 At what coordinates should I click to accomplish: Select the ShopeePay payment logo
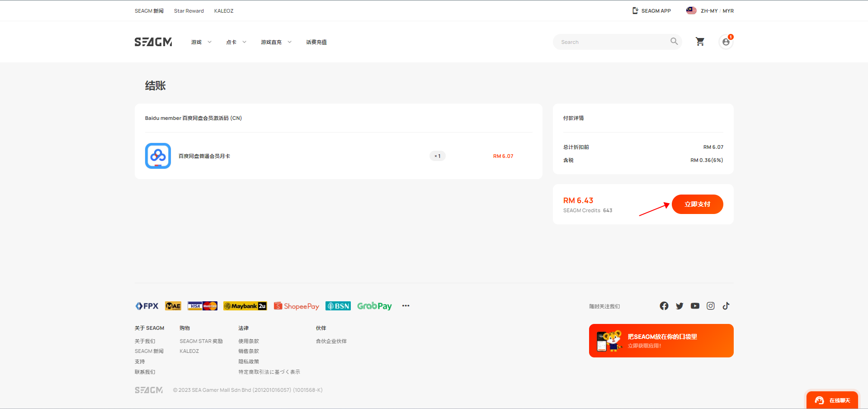click(296, 306)
